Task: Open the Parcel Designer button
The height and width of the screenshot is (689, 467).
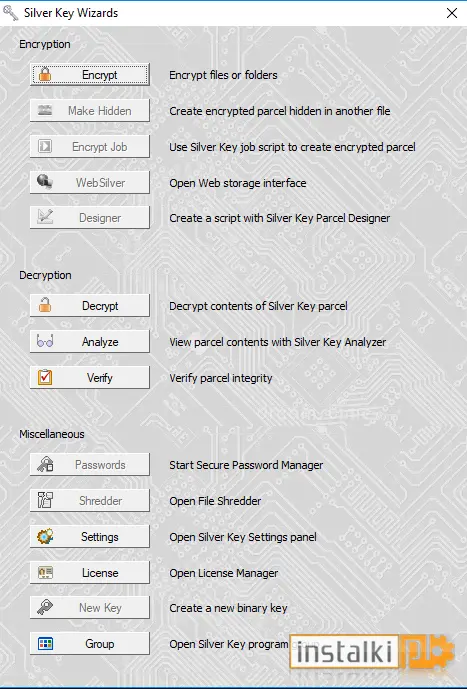Action: tap(90, 218)
